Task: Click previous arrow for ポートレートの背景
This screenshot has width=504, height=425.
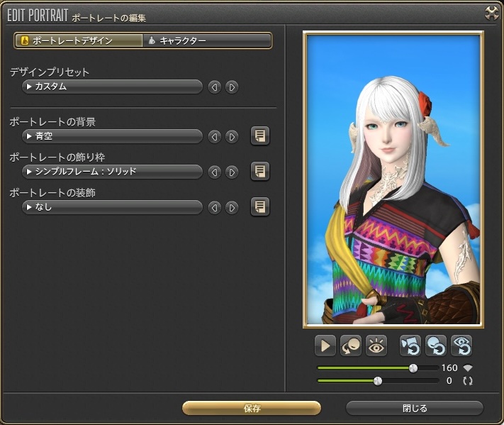Action: point(214,137)
